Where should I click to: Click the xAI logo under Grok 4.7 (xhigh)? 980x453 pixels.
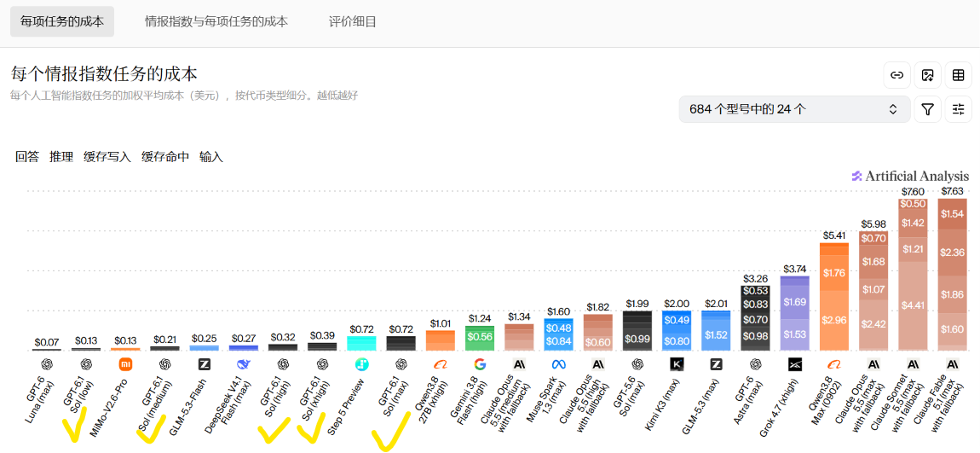[x=794, y=364]
